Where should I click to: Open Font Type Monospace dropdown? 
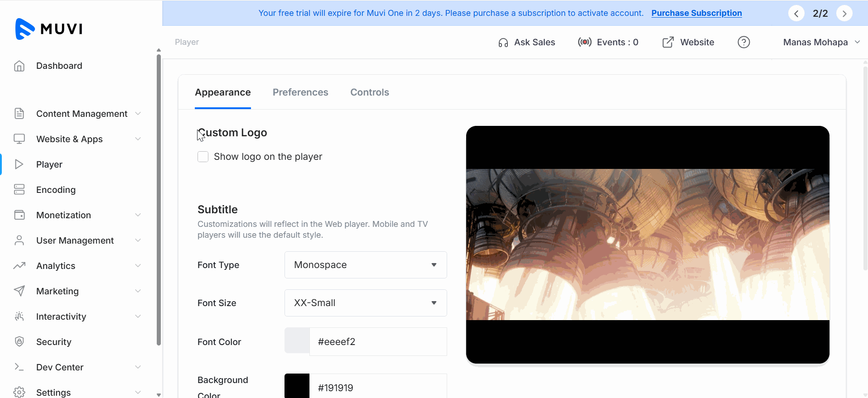point(366,265)
